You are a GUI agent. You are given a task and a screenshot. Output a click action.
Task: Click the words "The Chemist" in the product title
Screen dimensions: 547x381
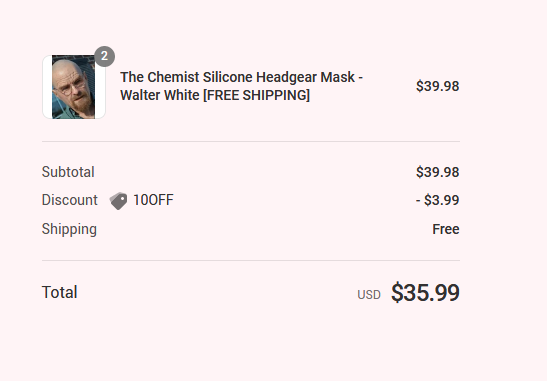[159, 77]
